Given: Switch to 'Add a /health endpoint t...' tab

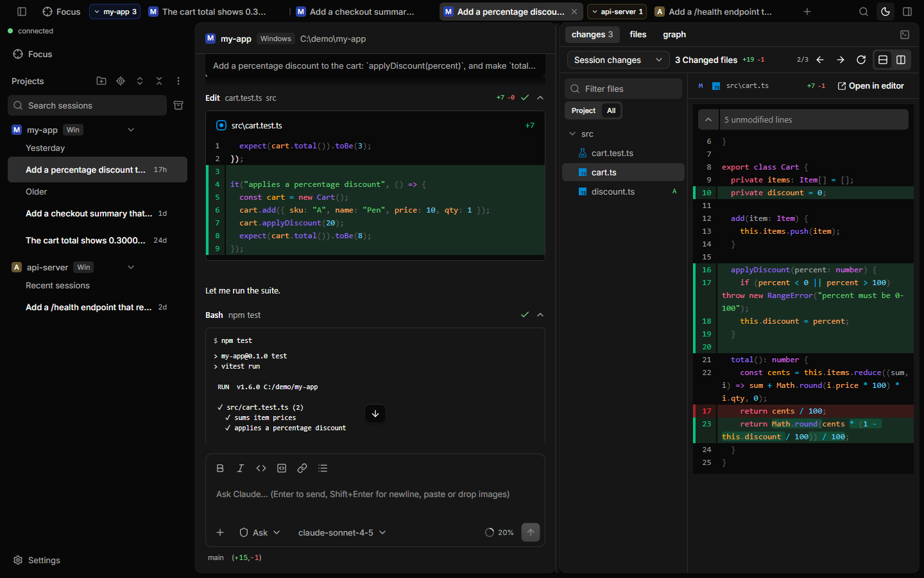Looking at the screenshot, I should pos(714,12).
